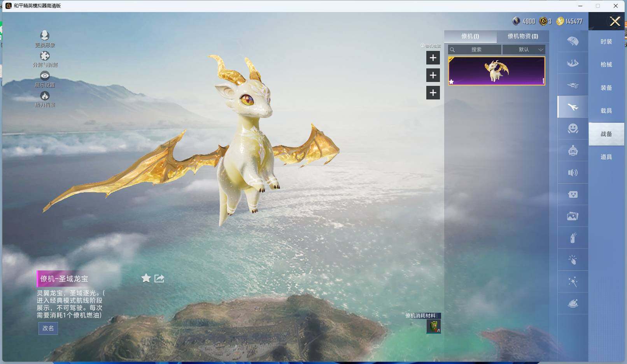Open the 默认 sort dropdown
Image resolution: width=627 pixels, height=364 pixels.
point(524,50)
